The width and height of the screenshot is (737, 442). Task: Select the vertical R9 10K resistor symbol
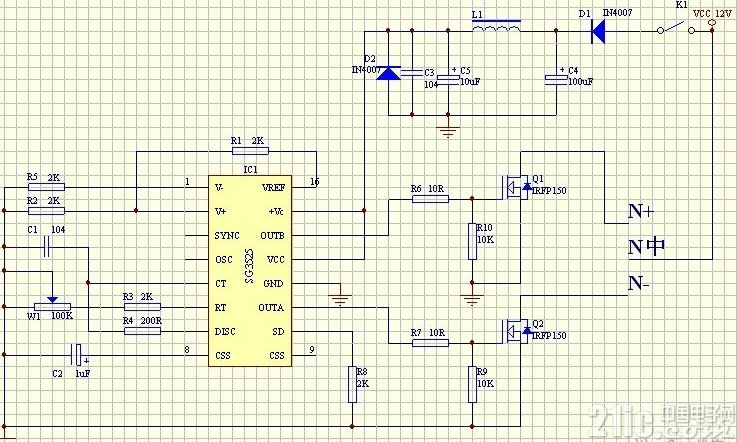pos(472,385)
